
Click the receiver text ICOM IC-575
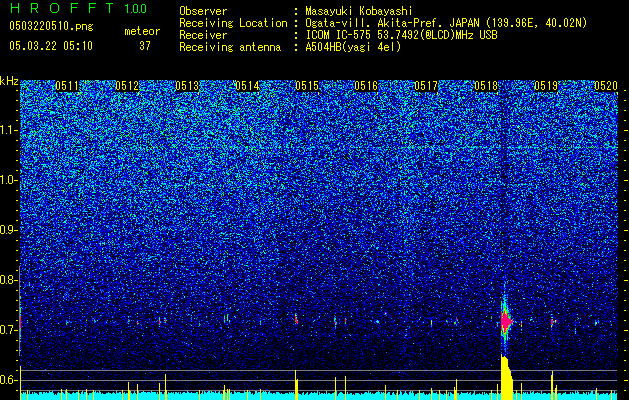tap(339, 35)
